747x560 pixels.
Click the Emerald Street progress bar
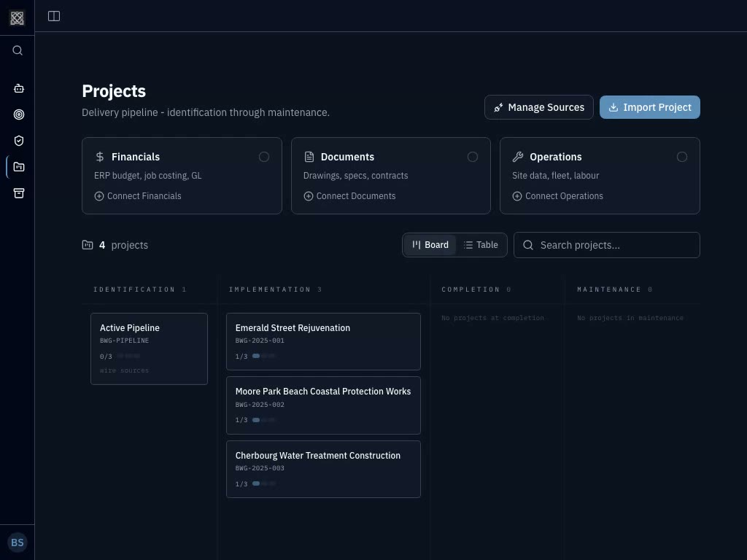[x=264, y=356]
